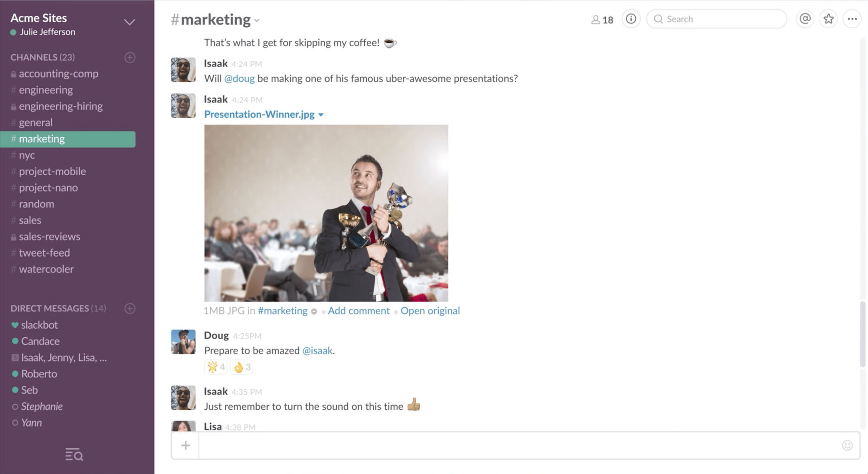This screenshot has width=868, height=474.
Task: Open the attachments plus button in message box
Action: click(x=185, y=445)
